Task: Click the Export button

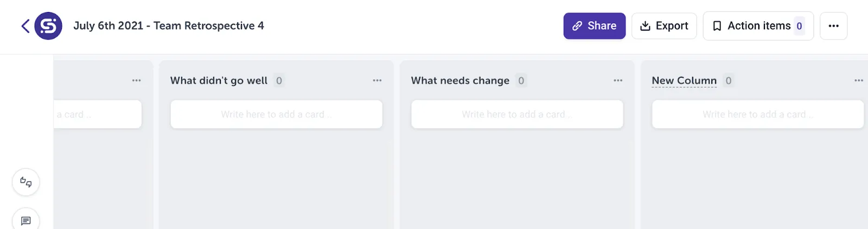Action: tap(664, 26)
